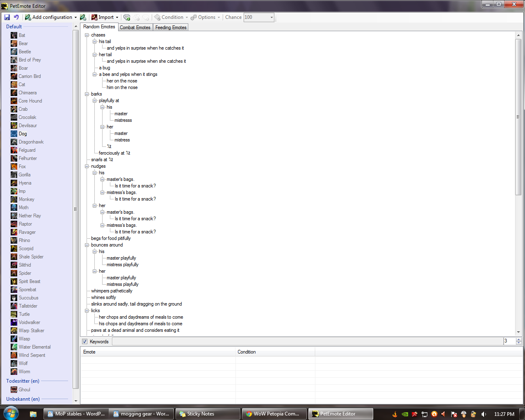The image size is (525, 420).
Task: Select the Felguard pet icon
Action: (14, 150)
